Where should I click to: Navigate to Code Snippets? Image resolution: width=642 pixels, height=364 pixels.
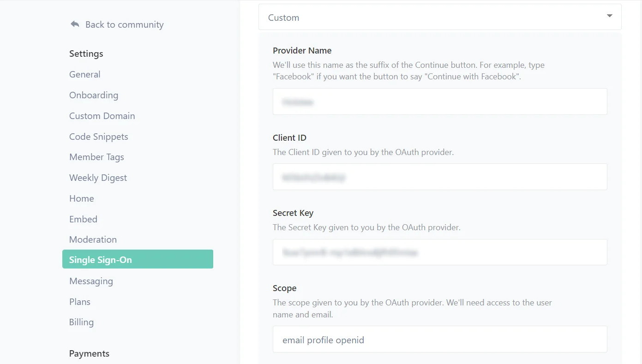(98, 137)
